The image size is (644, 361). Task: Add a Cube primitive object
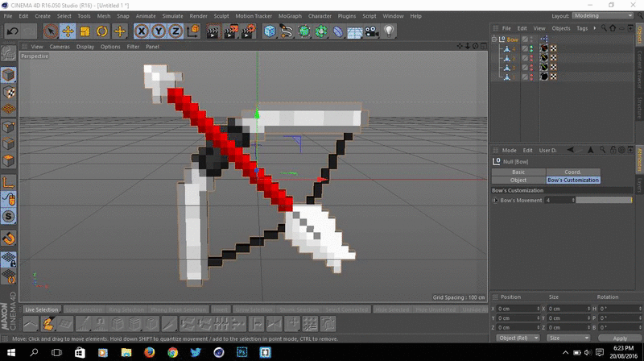(x=270, y=31)
